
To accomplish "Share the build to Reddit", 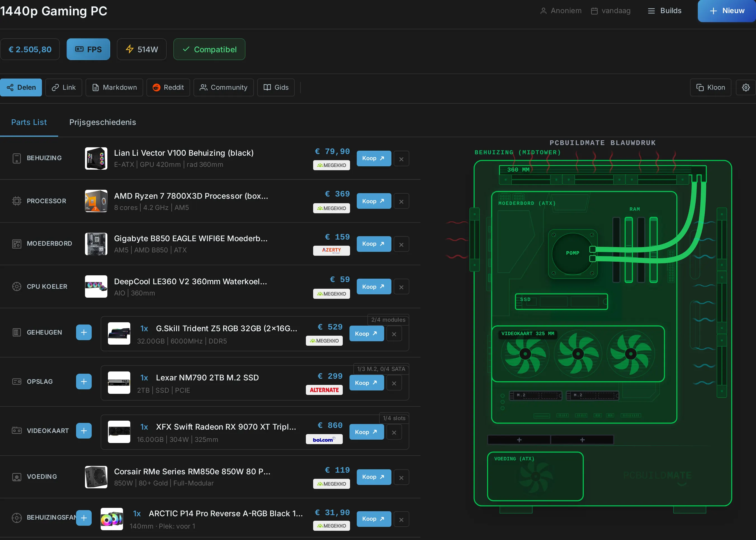I will [168, 87].
